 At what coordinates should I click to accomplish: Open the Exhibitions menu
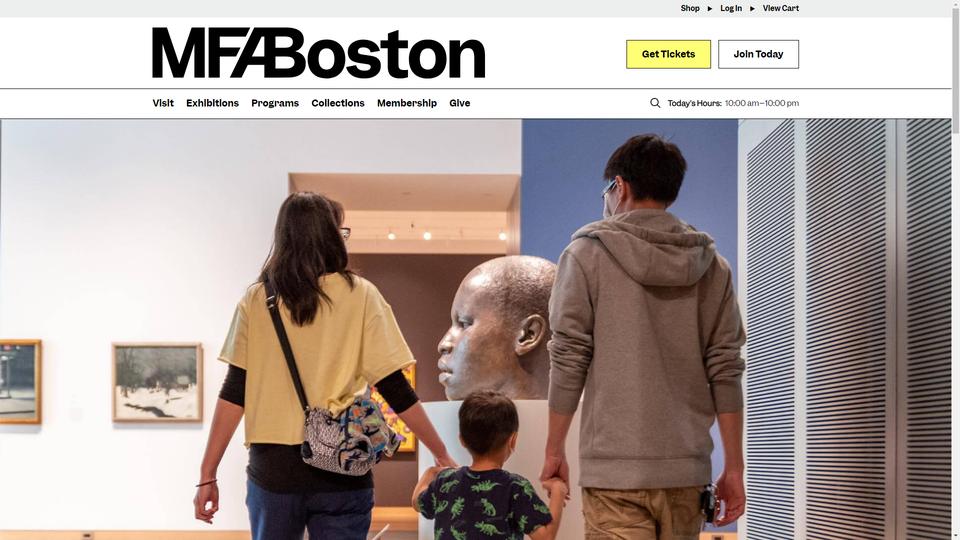point(212,103)
